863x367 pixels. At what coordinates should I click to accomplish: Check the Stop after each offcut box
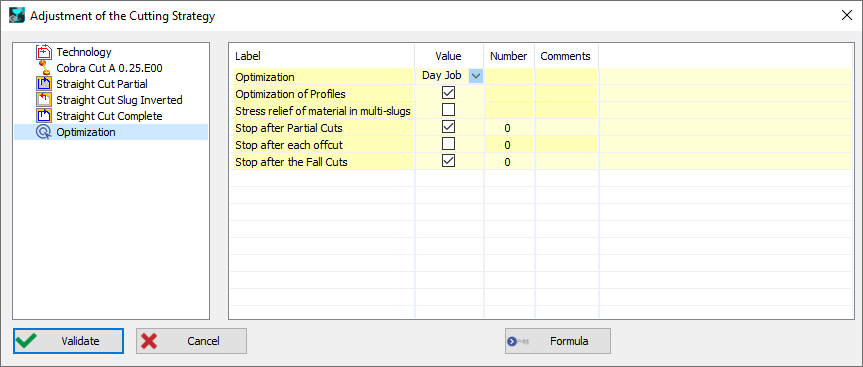pos(449,145)
